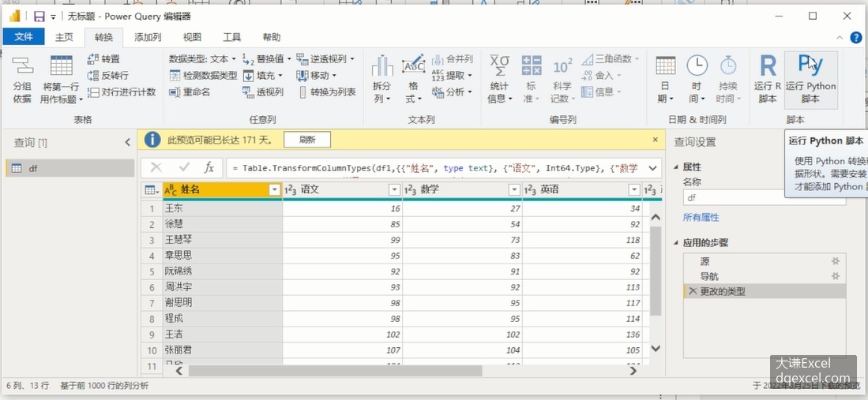Open 持续时间 duration tool
868x400 pixels.
pyautogui.click(x=728, y=80)
